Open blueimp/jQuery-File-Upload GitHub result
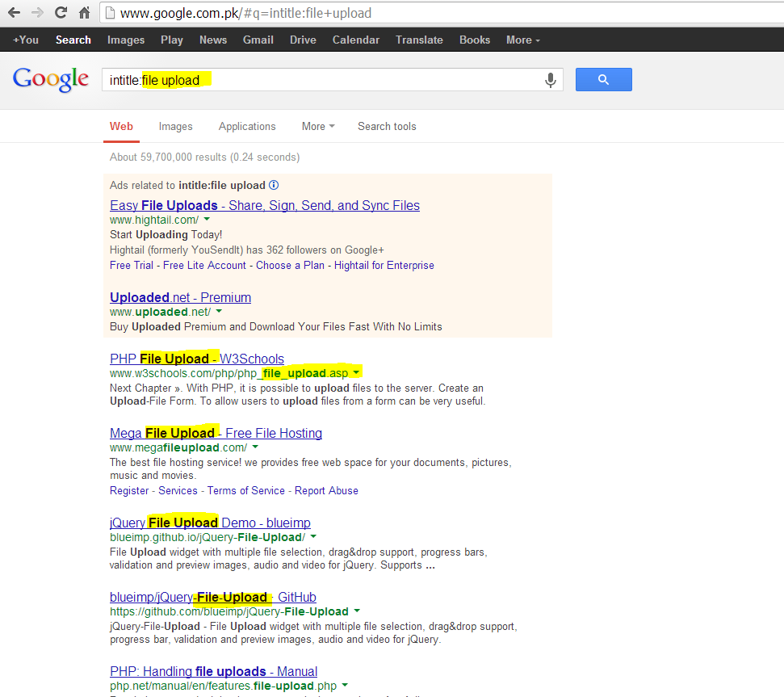 click(213, 598)
